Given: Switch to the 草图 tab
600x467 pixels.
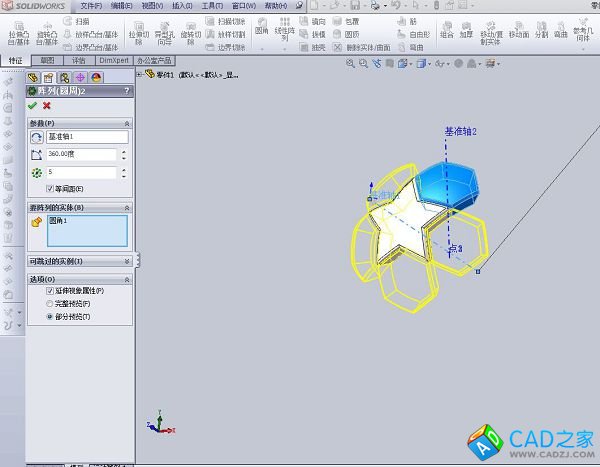Looking at the screenshot, I should 47,61.
